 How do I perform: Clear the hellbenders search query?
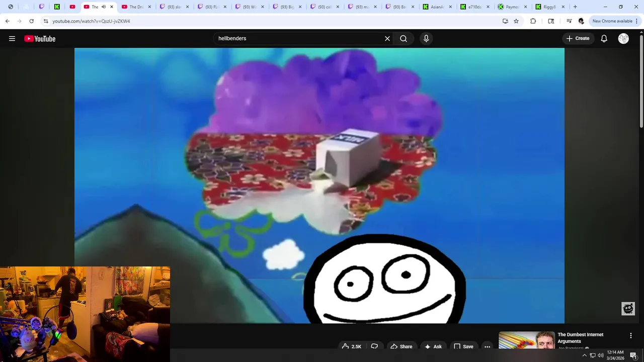pyautogui.click(x=387, y=39)
